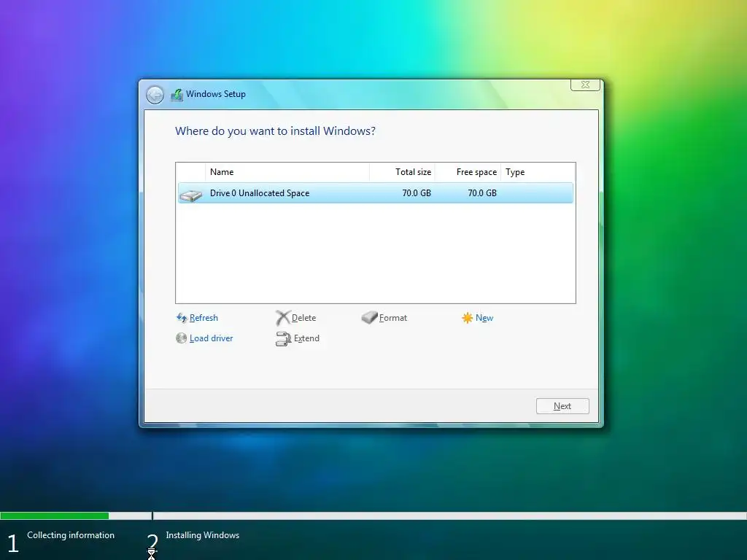
Task: Click the hard drive icon for Drive 0
Action: (190, 194)
